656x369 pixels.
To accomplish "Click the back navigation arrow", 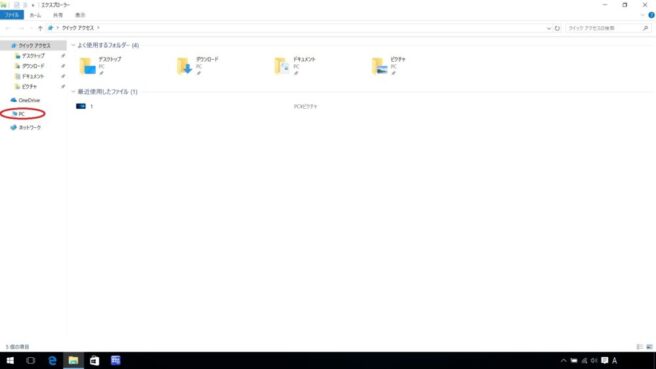I will (8, 28).
